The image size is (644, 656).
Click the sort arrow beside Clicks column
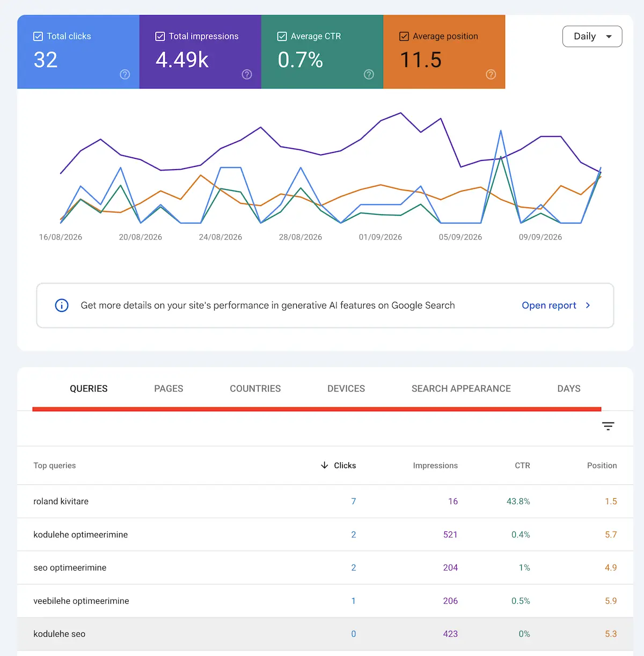pos(324,465)
